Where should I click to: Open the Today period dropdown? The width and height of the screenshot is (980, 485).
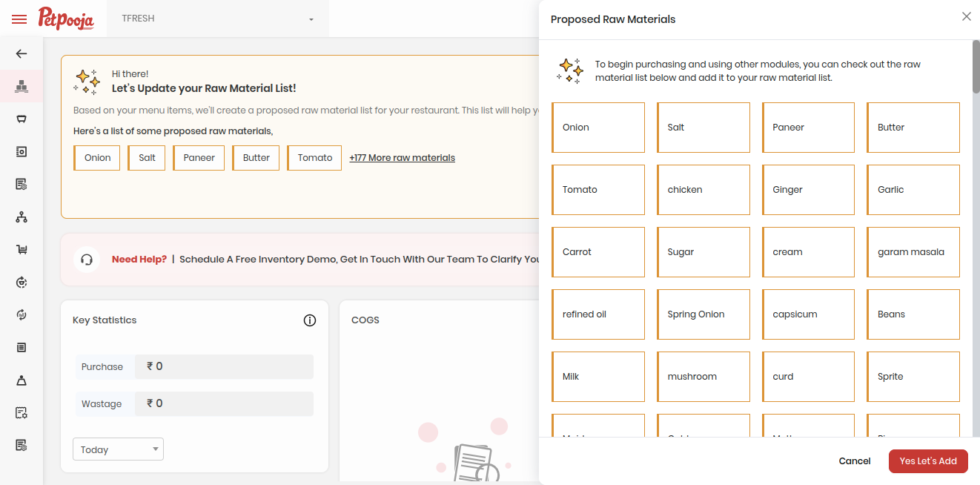coord(118,449)
